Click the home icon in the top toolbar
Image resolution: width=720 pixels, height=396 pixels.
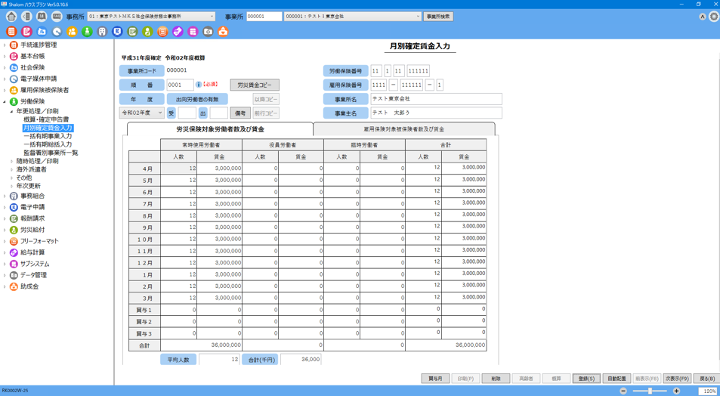pos(12,17)
